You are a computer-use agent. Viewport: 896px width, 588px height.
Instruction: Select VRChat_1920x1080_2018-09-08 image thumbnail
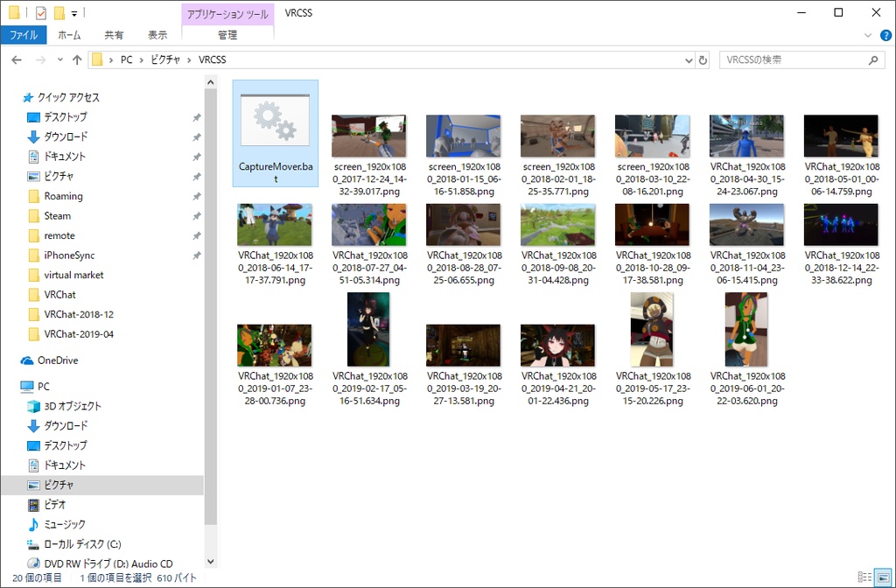(x=557, y=225)
